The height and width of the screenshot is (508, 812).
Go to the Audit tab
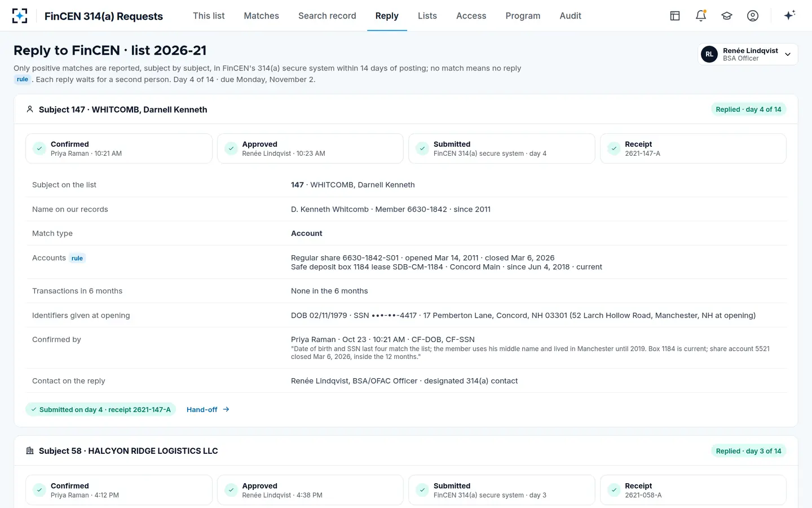(x=570, y=16)
